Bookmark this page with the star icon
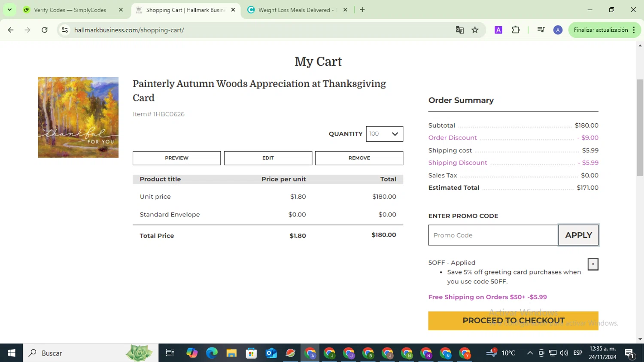 pos(475,30)
